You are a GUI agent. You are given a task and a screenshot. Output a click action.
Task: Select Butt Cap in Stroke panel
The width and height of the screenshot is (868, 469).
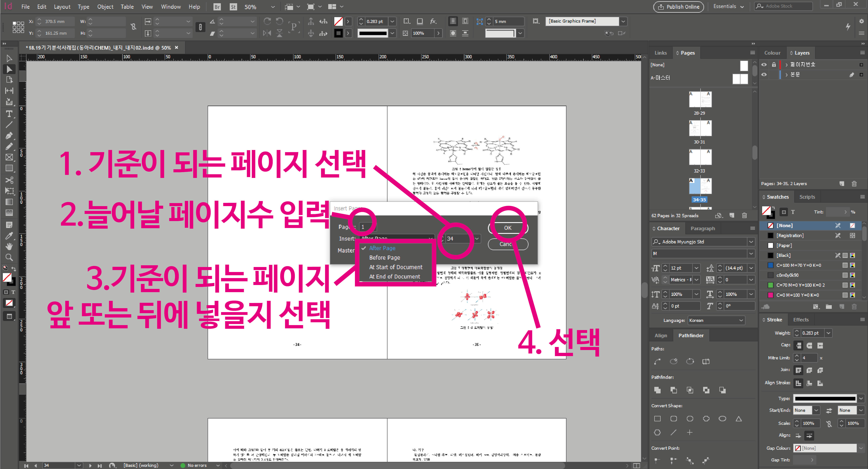coord(798,345)
